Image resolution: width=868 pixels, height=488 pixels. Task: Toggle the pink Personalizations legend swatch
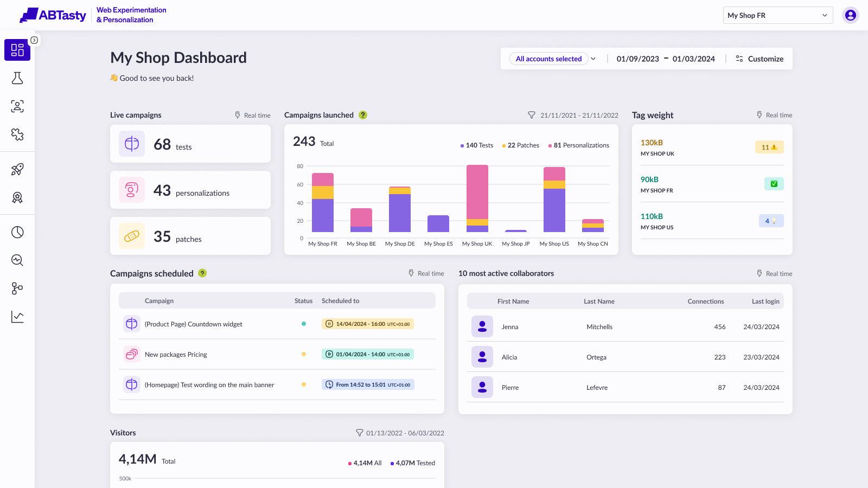[x=549, y=145]
